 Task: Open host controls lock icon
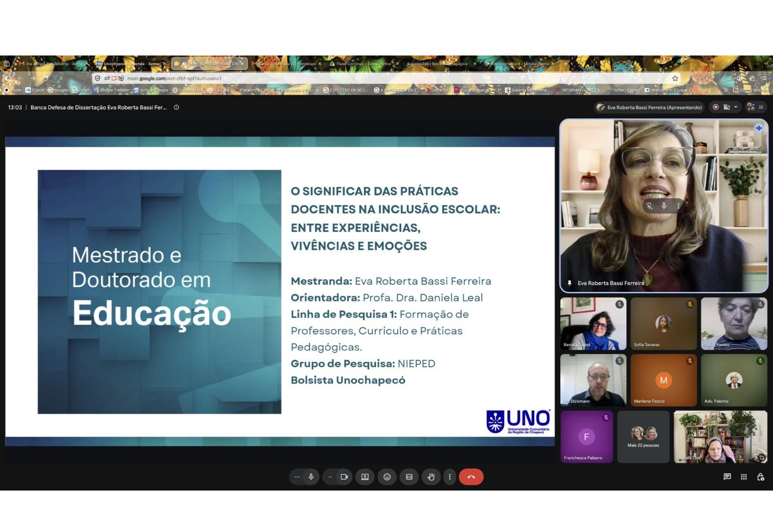761,477
